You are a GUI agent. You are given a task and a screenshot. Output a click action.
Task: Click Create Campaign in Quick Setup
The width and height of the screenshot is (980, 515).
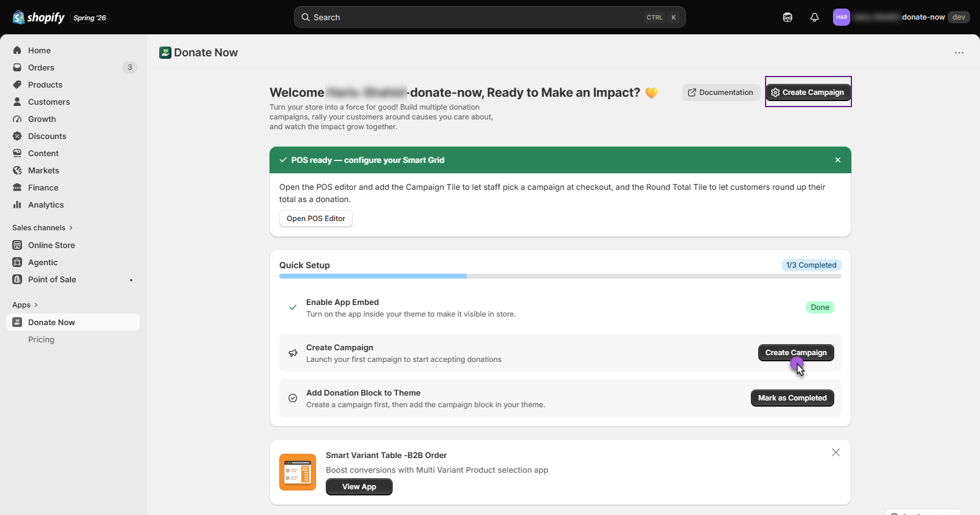(796, 353)
